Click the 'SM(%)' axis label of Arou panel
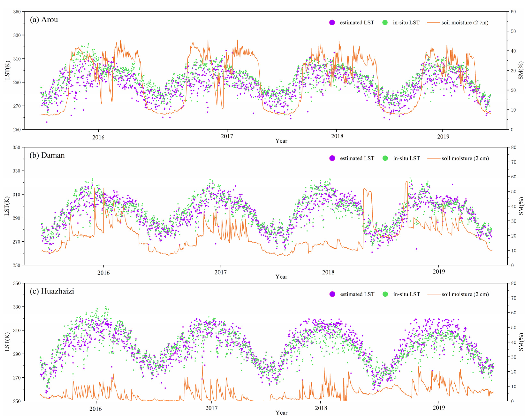This screenshot has height=420, width=530. coord(521,70)
